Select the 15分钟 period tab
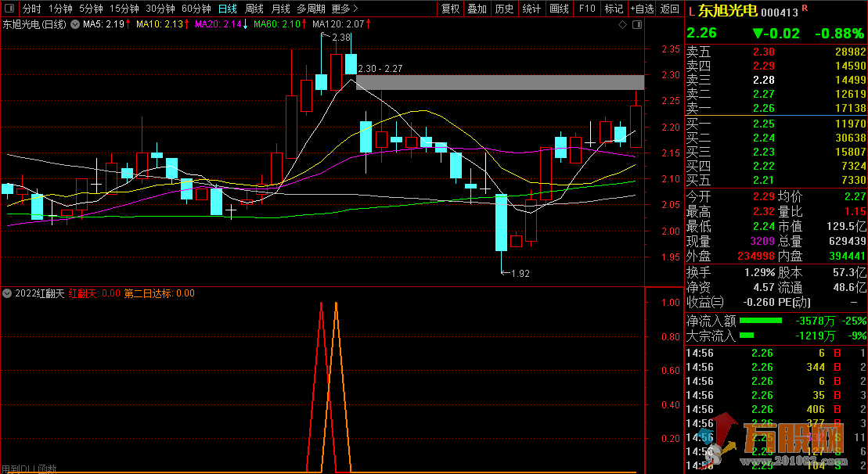 124,9
